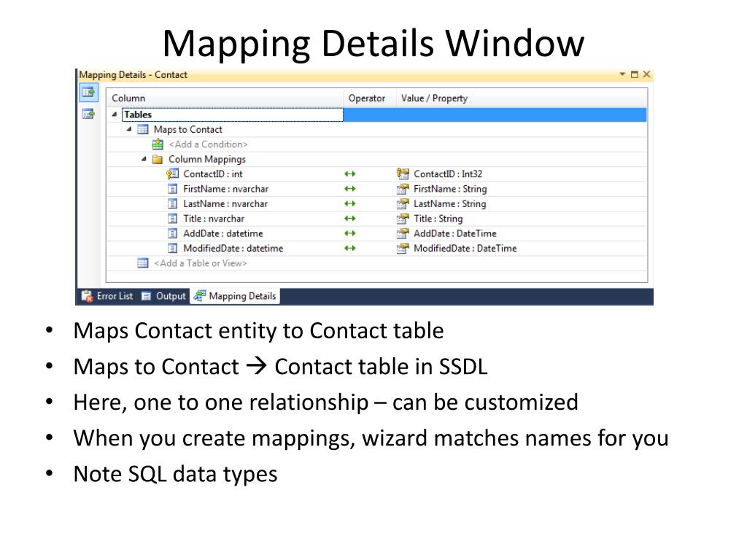Screen dimensions: 747x560
Task: Click the Add a Condition icon
Action: 158,144
